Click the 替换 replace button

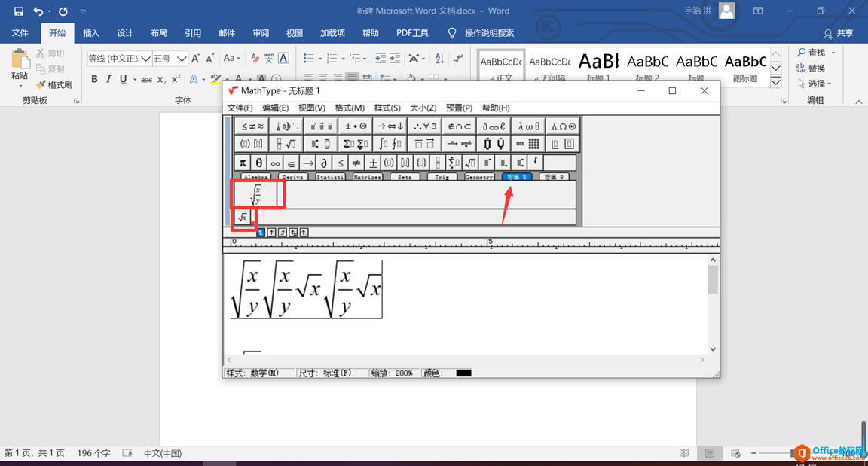tap(818, 68)
